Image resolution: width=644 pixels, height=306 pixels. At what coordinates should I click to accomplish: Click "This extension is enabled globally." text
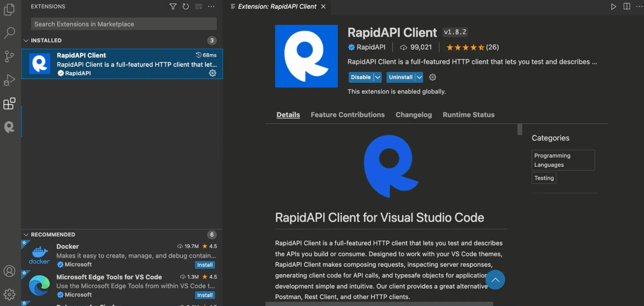tap(397, 91)
